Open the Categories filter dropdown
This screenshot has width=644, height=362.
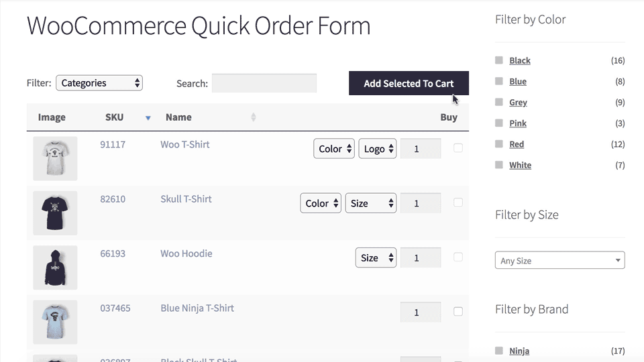click(x=99, y=83)
